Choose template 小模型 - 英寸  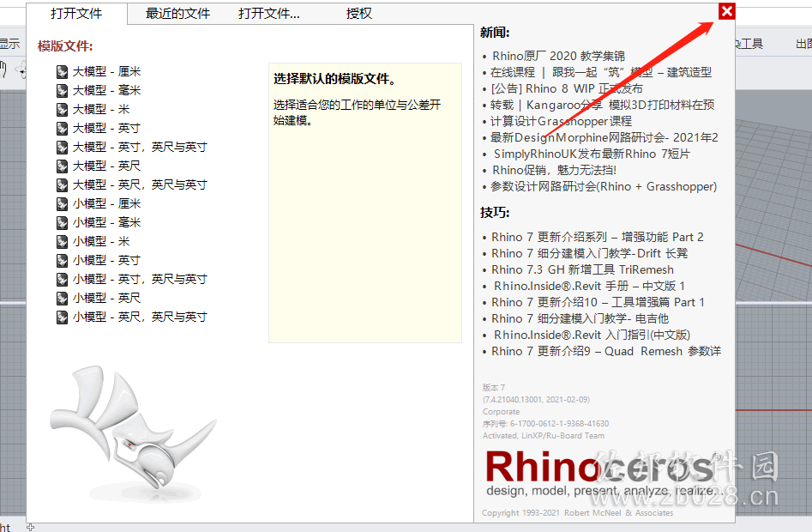106,260
